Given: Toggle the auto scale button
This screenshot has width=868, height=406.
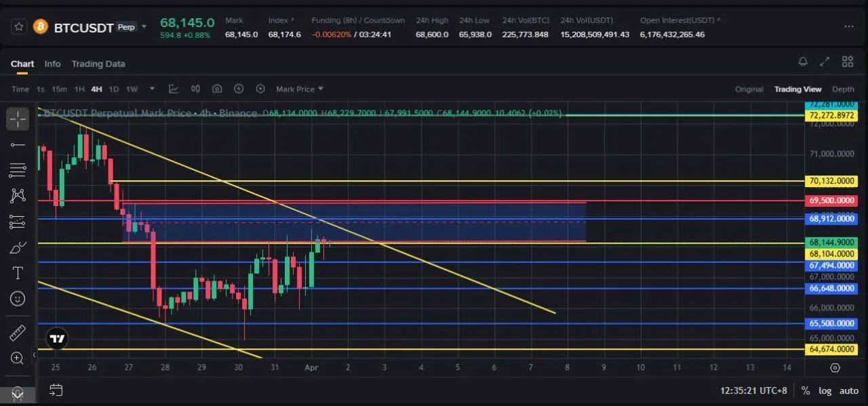Looking at the screenshot, I should (x=849, y=391).
